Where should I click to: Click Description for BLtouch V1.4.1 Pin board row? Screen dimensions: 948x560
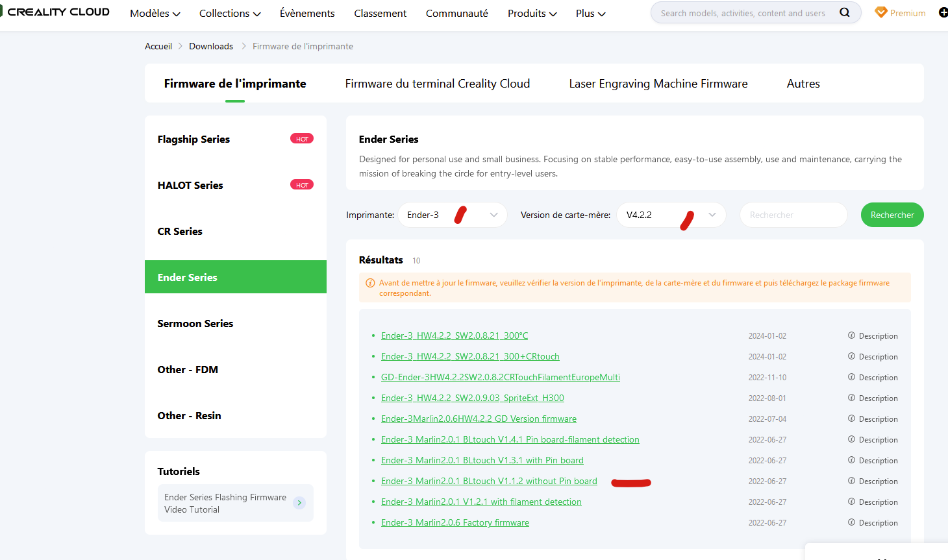pos(873,439)
